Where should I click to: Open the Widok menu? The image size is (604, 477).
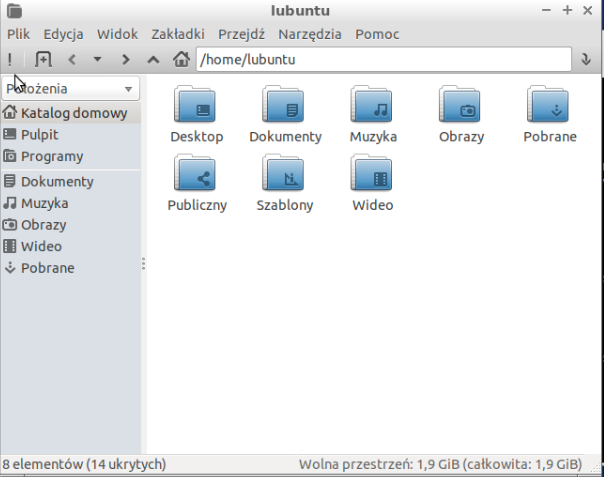click(119, 34)
